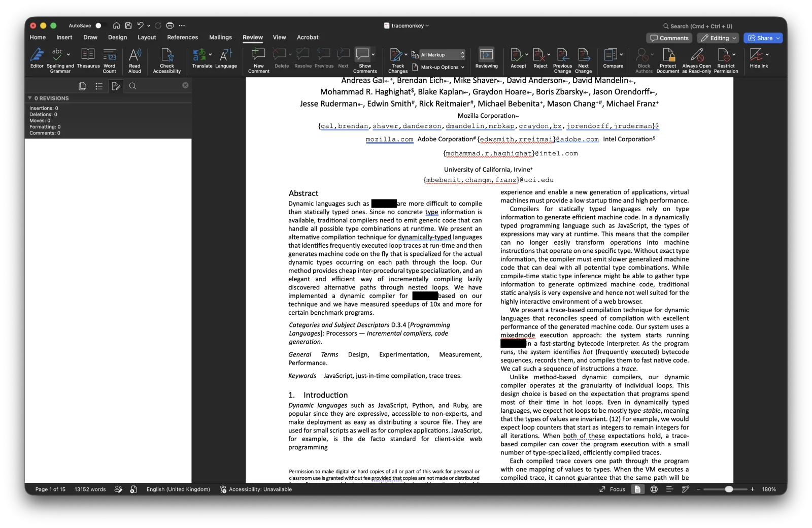Add a New Comment

click(x=259, y=60)
